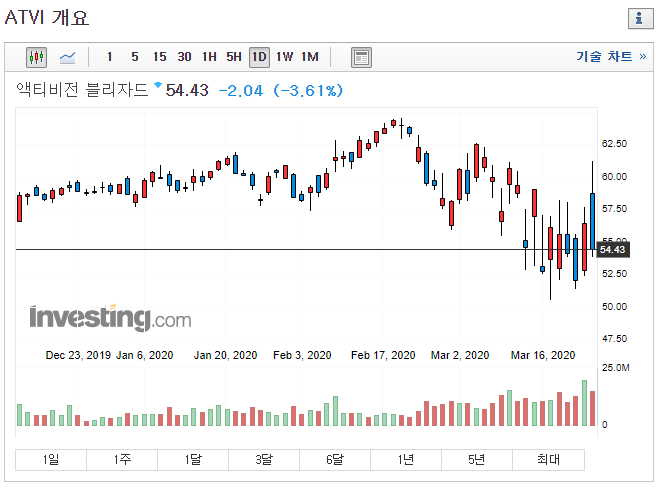Click the (-3.61%) percent change
Viewport: 665px width, 489px height.
tap(308, 90)
